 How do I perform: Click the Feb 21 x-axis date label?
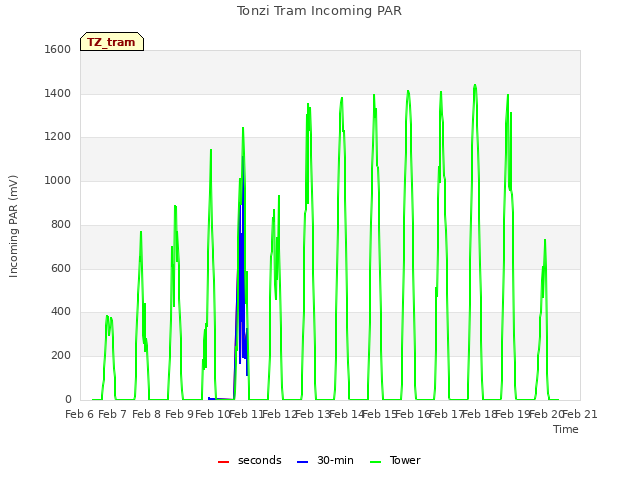pyautogui.click(x=580, y=414)
